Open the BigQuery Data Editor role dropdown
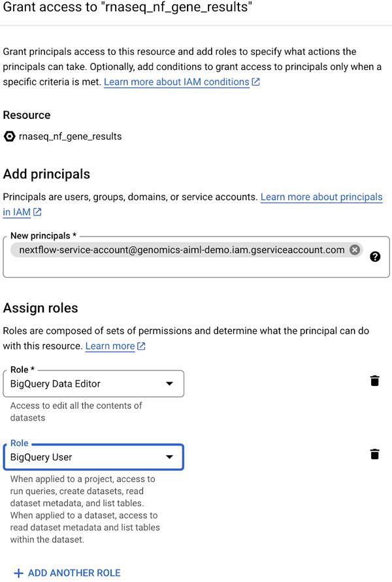This screenshot has height=582, width=392. tap(85, 383)
